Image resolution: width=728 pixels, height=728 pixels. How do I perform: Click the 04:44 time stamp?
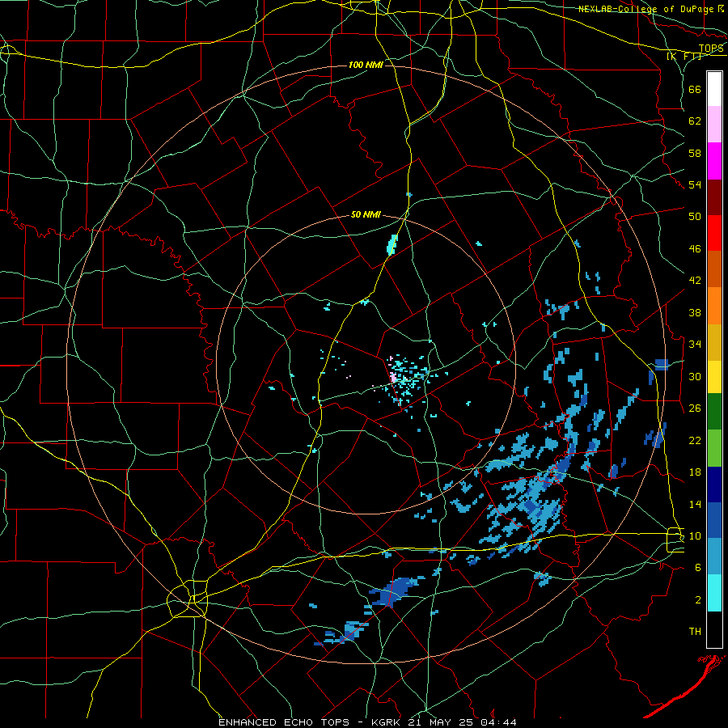499,722
